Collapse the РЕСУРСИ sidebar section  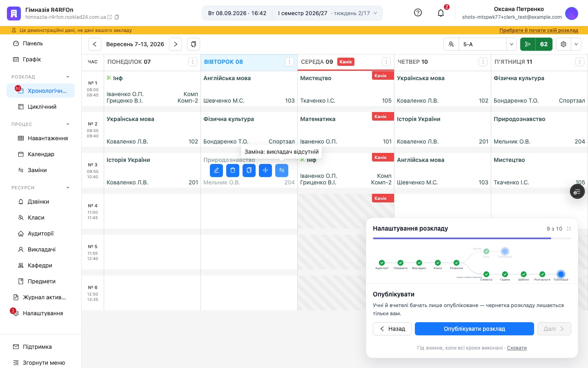coord(68,188)
